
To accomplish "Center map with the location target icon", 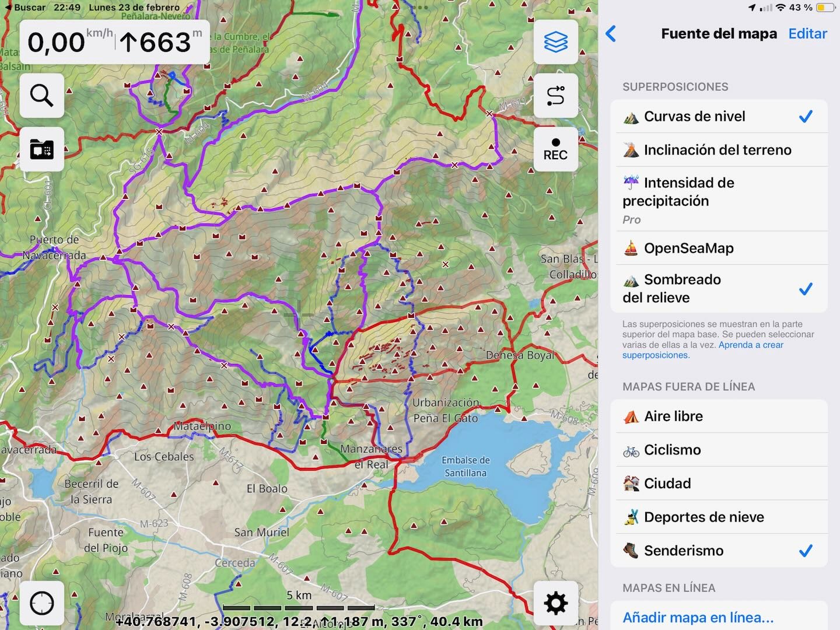I will [x=42, y=603].
